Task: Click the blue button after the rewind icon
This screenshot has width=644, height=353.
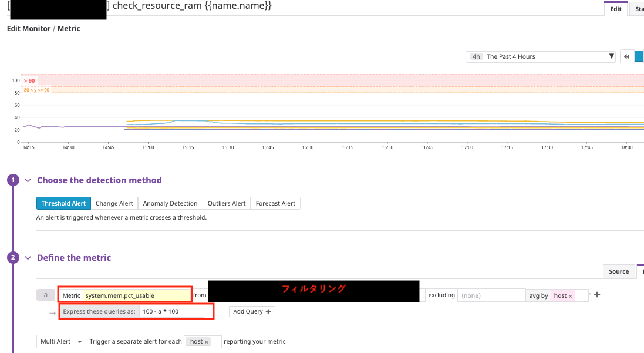Action: [639, 57]
